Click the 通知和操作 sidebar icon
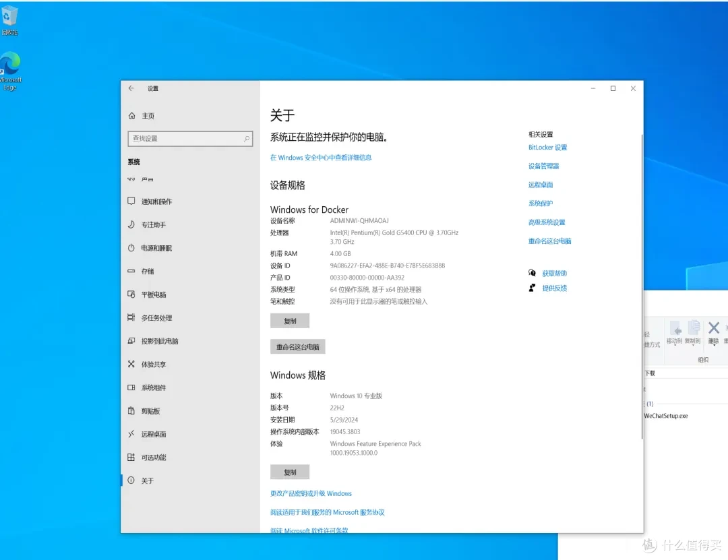The width and height of the screenshot is (728, 560). click(x=131, y=201)
